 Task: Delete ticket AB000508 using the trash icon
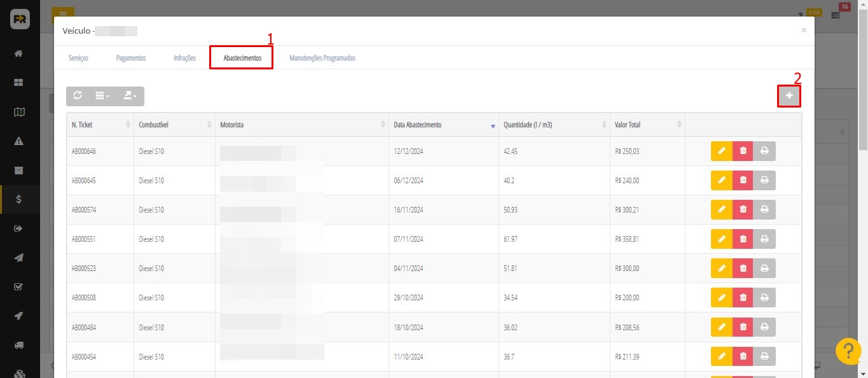(743, 298)
